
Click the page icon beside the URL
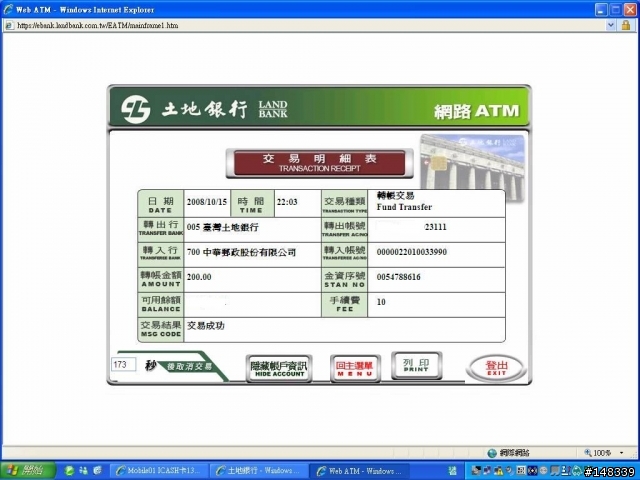coord(10,25)
